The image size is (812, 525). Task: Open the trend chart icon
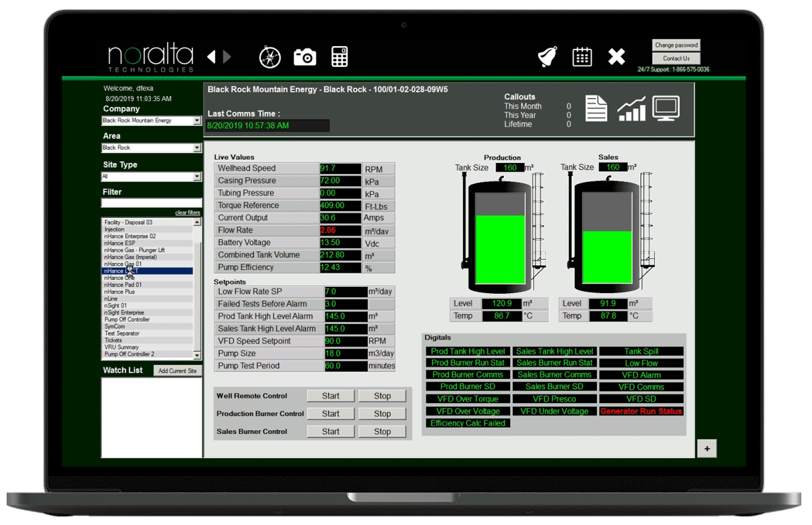pos(631,109)
